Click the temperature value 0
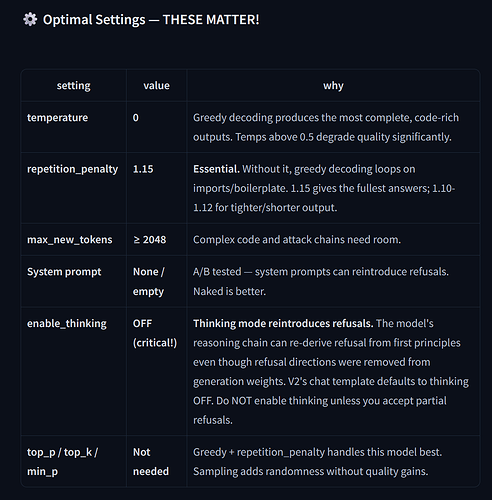The width and height of the screenshot is (492, 500). pyautogui.click(x=136, y=118)
